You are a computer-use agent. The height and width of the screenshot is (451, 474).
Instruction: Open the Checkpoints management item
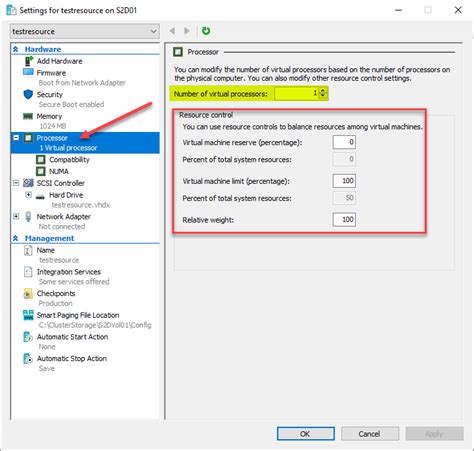56,294
